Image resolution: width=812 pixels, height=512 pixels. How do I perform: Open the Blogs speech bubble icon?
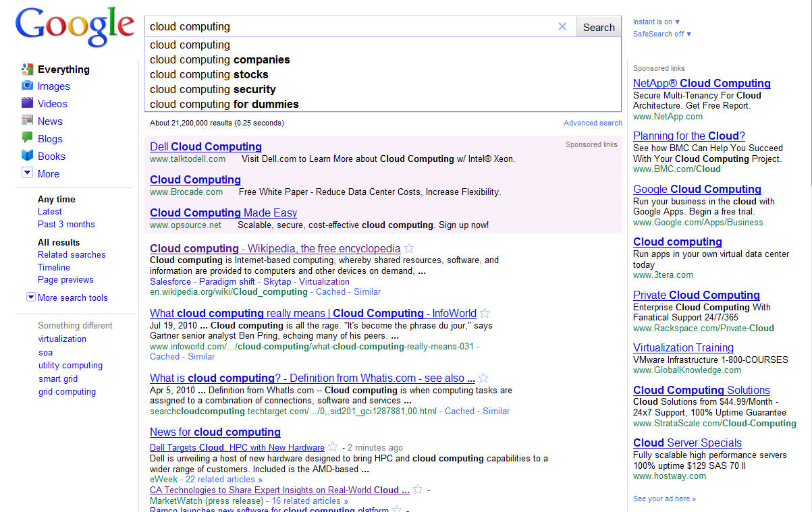tap(27, 138)
